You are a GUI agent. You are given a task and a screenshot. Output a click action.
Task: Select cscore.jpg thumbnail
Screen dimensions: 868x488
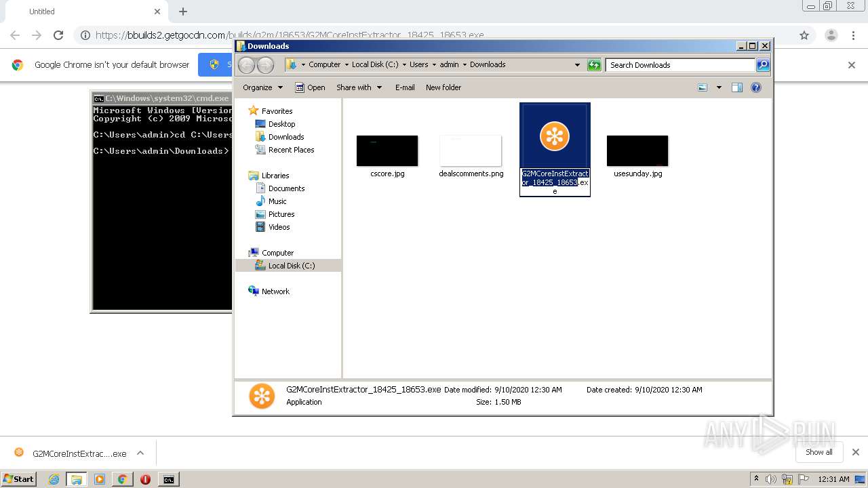(x=387, y=150)
